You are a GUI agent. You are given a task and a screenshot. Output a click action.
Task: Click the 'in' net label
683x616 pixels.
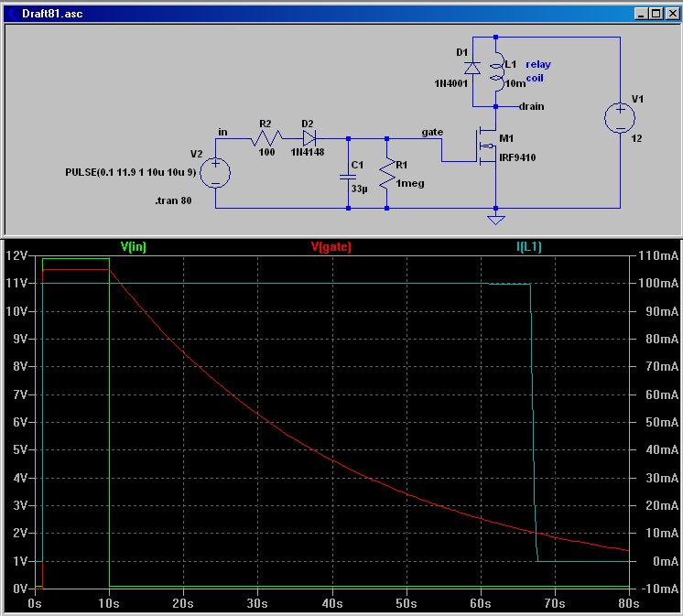pos(222,132)
